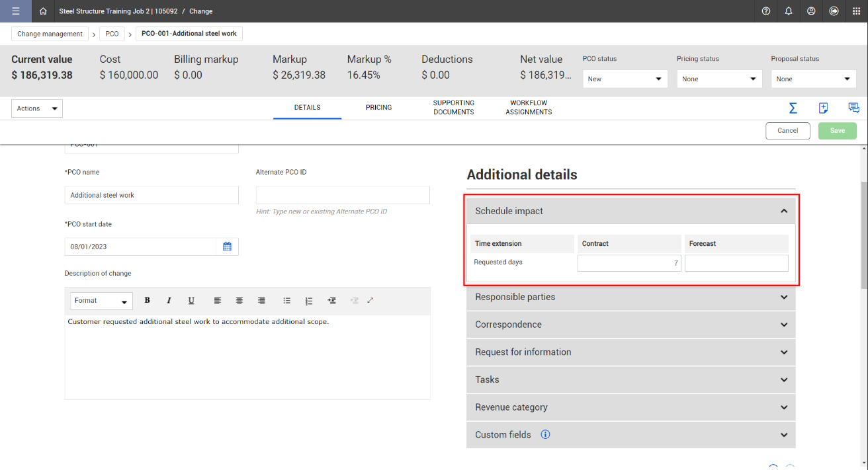
Task: Open the help question mark icon
Action: pyautogui.click(x=766, y=11)
